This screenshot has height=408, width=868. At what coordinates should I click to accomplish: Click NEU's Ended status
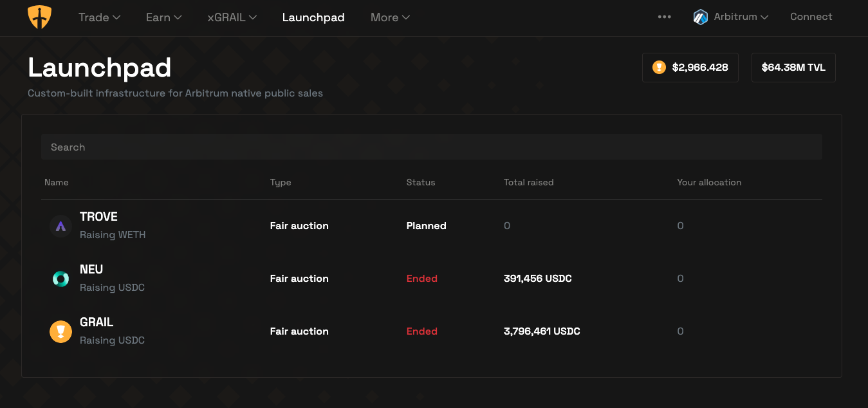point(422,279)
